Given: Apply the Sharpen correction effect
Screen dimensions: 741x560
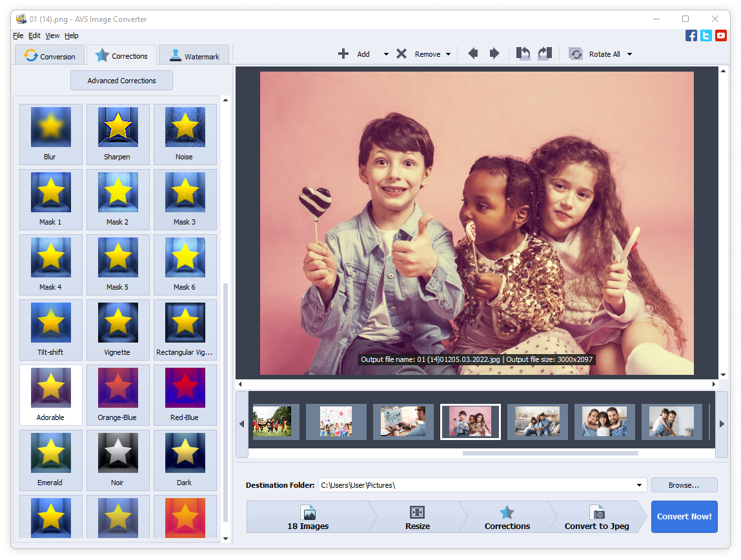Looking at the screenshot, I should coord(117,134).
